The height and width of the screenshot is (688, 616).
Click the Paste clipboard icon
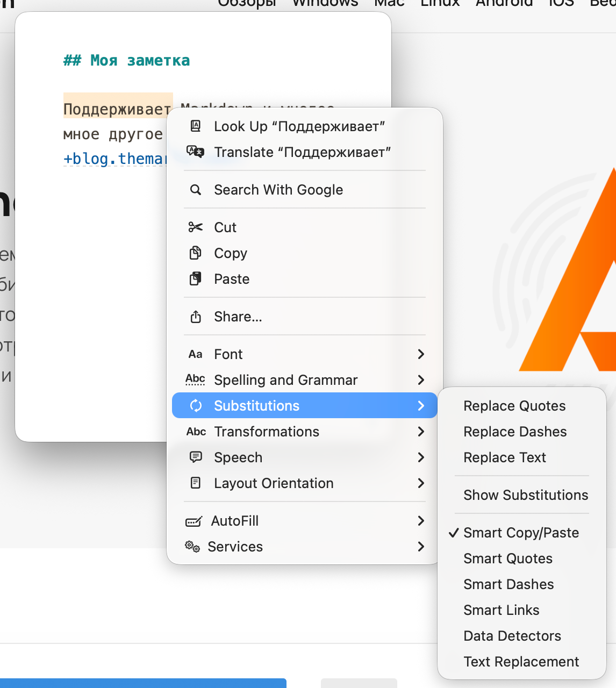(196, 279)
